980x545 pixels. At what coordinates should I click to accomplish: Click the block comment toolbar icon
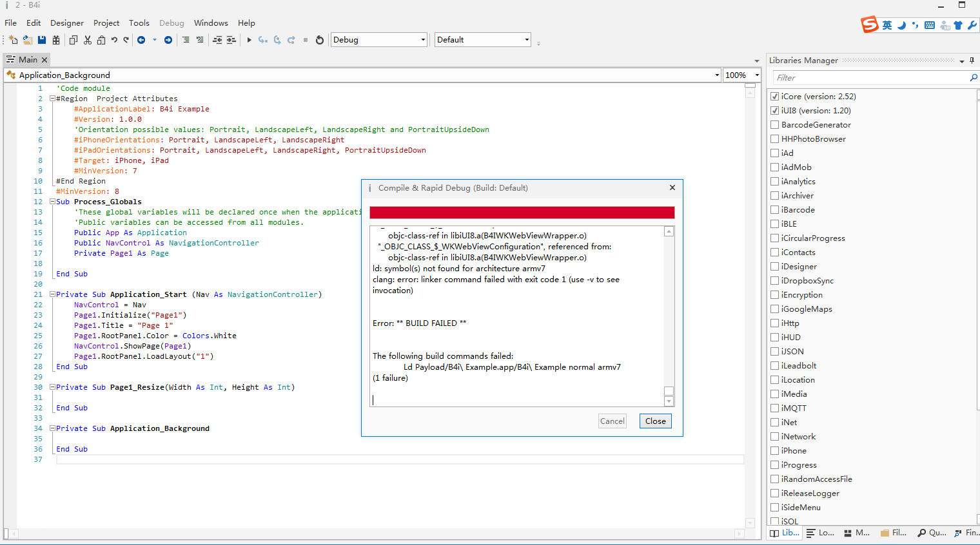point(186,40)
